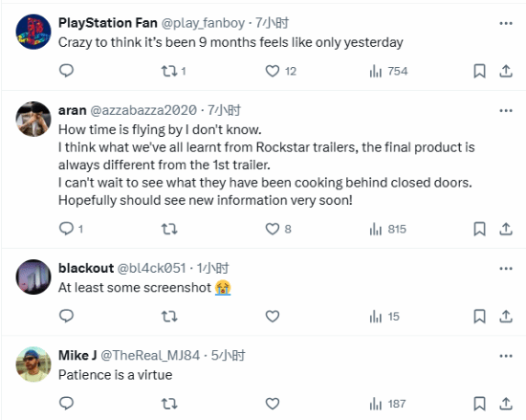The width and height of the screenshot is (526, 420).
Task: Open Mike J's profile name
Action: point(77,355)
